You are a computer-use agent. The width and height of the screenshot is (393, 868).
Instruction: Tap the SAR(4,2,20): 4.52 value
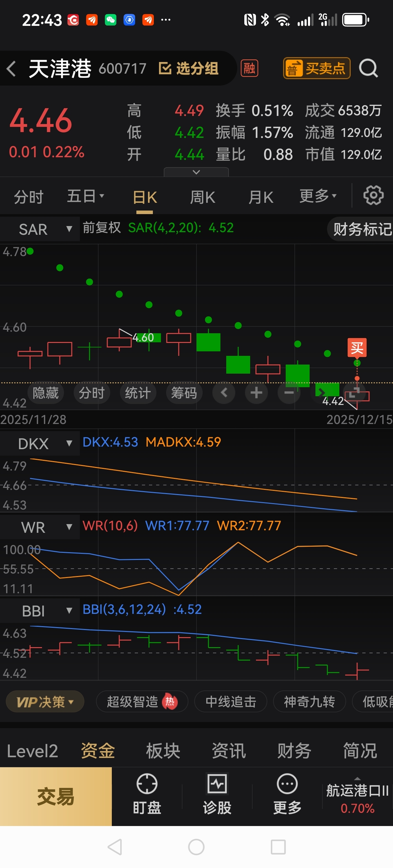[181, 228]
